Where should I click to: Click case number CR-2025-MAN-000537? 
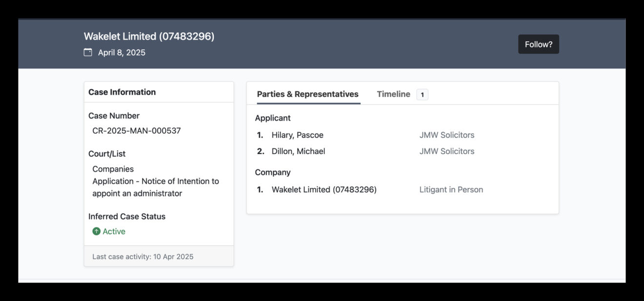tap(136, 131)
